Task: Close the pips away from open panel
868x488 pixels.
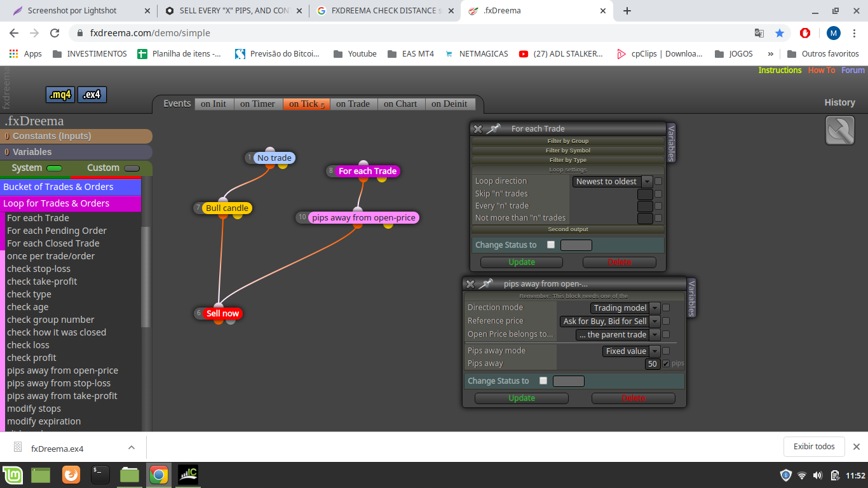Action: 470,284
